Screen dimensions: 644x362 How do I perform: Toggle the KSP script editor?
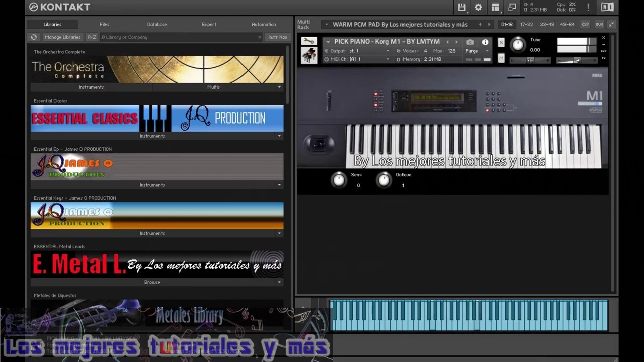(x=585, y=24)
